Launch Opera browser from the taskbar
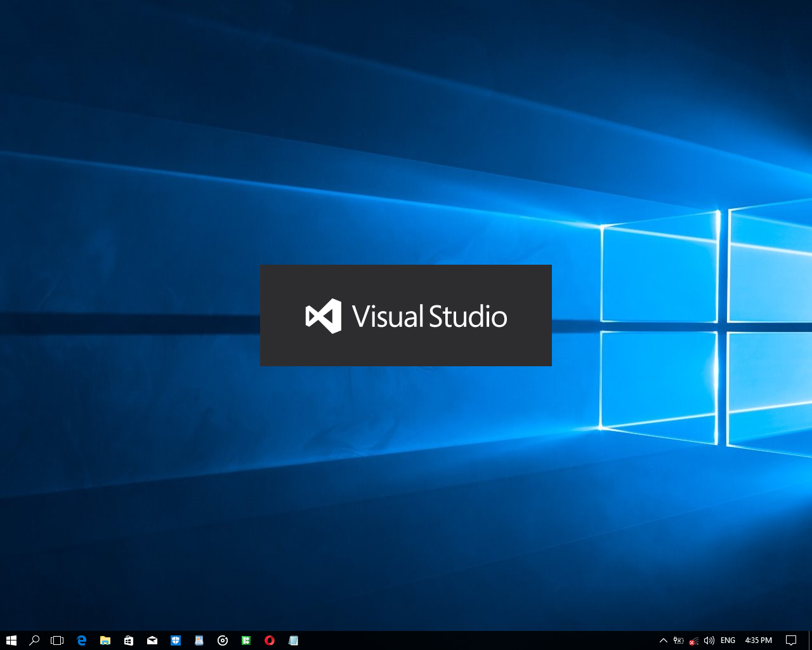Screen dimensions: 812x650 [270, 640]
